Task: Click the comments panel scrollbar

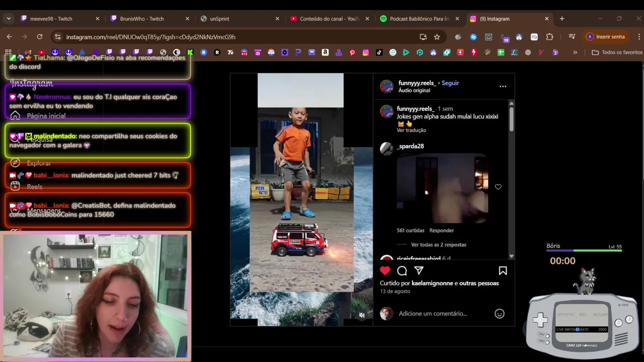Action: [x=511, y=120]
